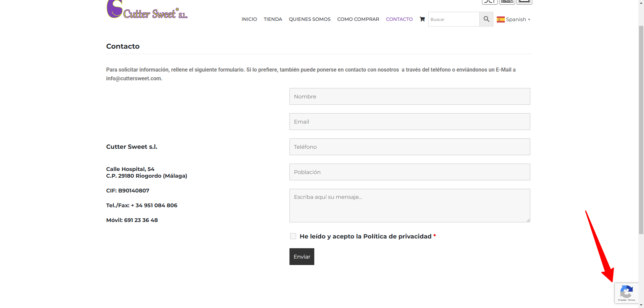The image size is (644, 308).
Task: Click the middle rounded icon above search
Action: click(x=507, y=2)
